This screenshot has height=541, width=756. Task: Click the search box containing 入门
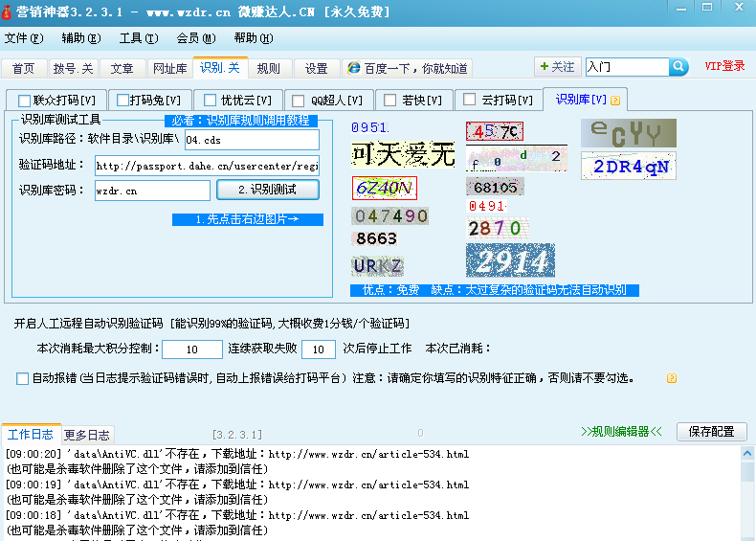point(627,67)
